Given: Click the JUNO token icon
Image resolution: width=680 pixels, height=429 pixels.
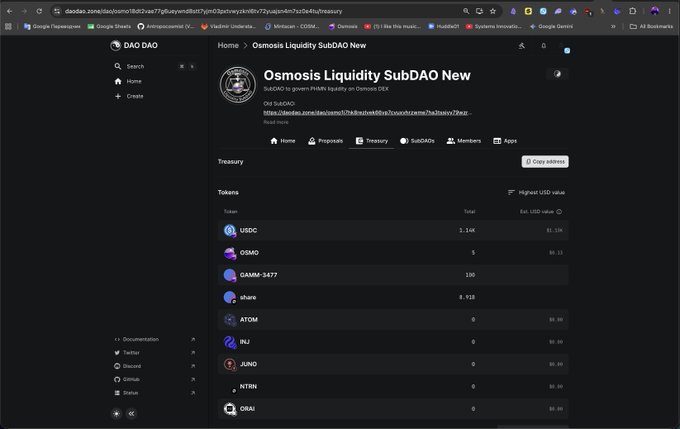Looking at the screenshot, I should click(x=230, y=364).
